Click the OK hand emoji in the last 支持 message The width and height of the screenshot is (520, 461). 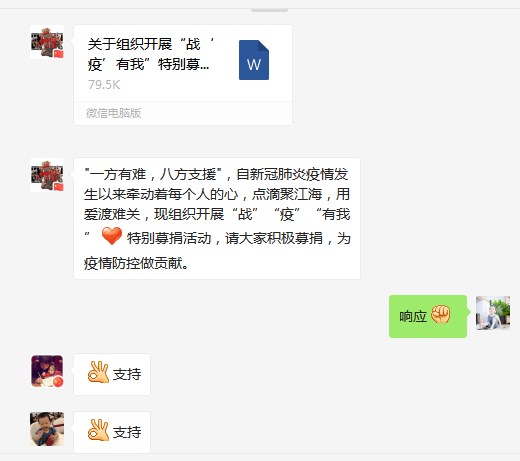point(98,430)
